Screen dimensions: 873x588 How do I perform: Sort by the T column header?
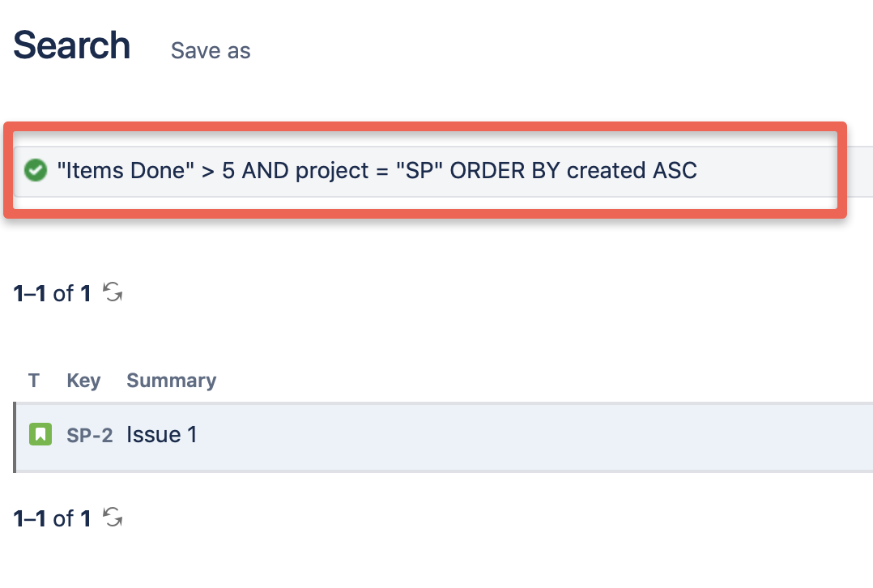coord(34,381)
